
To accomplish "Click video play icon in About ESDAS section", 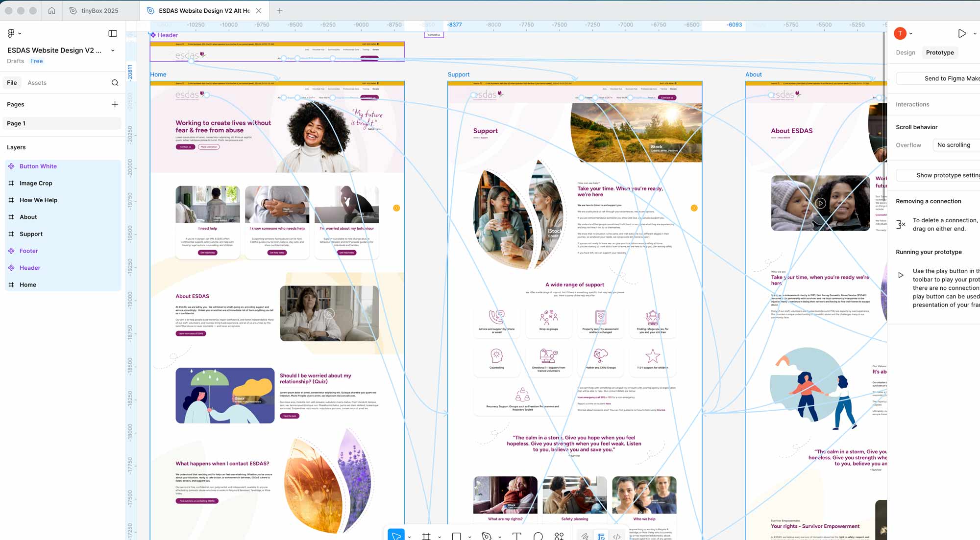I will [329, 314].
